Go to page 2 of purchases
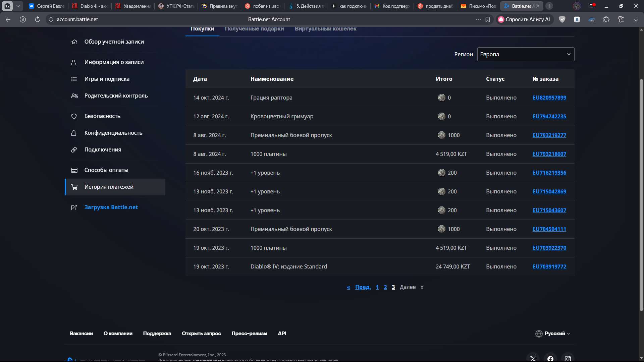 tap(385, 287)
